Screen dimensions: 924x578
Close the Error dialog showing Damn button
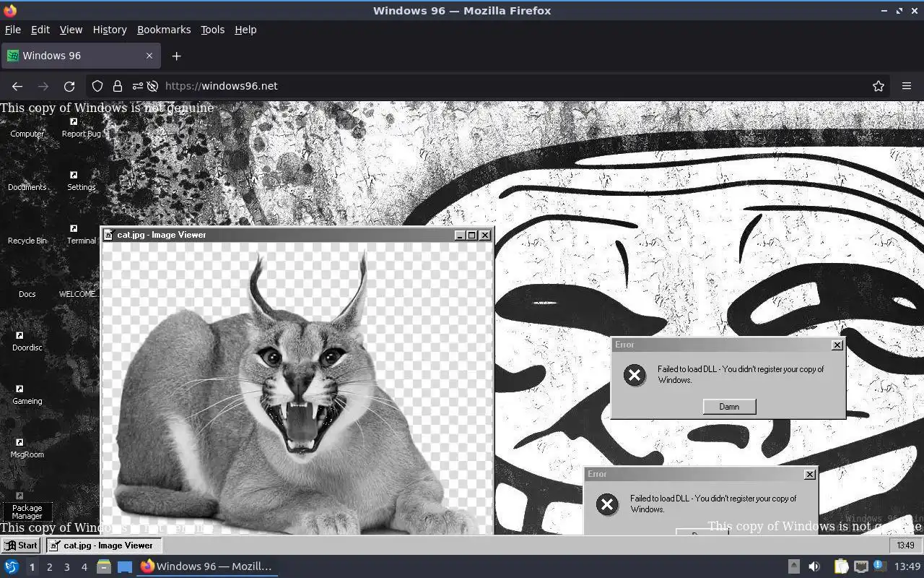pyautogui.click(x=837, y=345)
